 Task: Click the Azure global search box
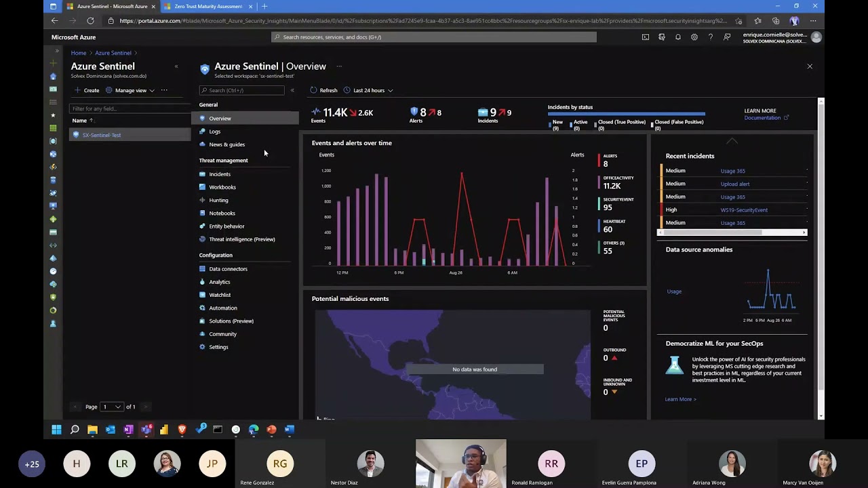(x=434, y=37)
